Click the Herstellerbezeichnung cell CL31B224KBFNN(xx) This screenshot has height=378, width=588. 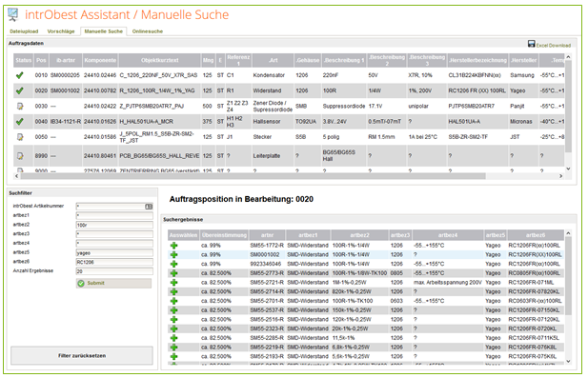[x=475, y=75]
